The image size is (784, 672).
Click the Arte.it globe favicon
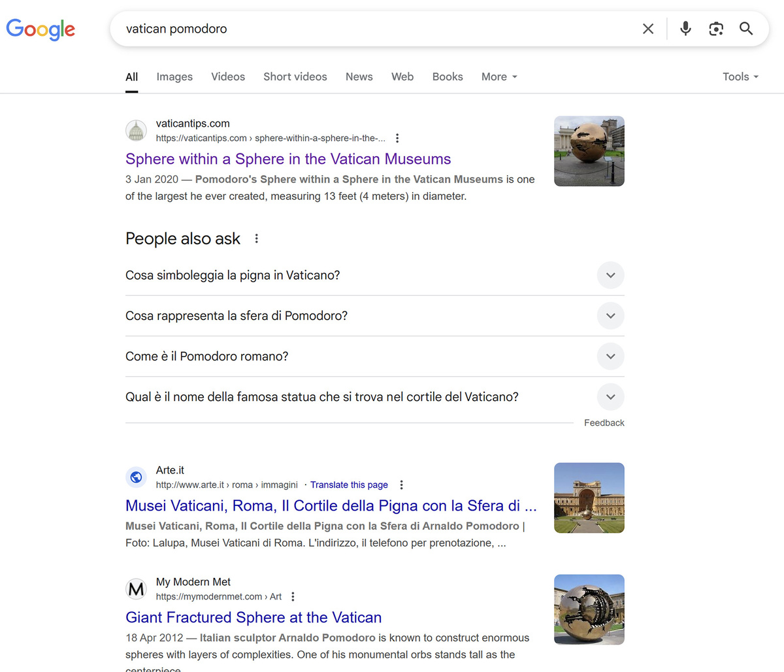coord(136,477)
